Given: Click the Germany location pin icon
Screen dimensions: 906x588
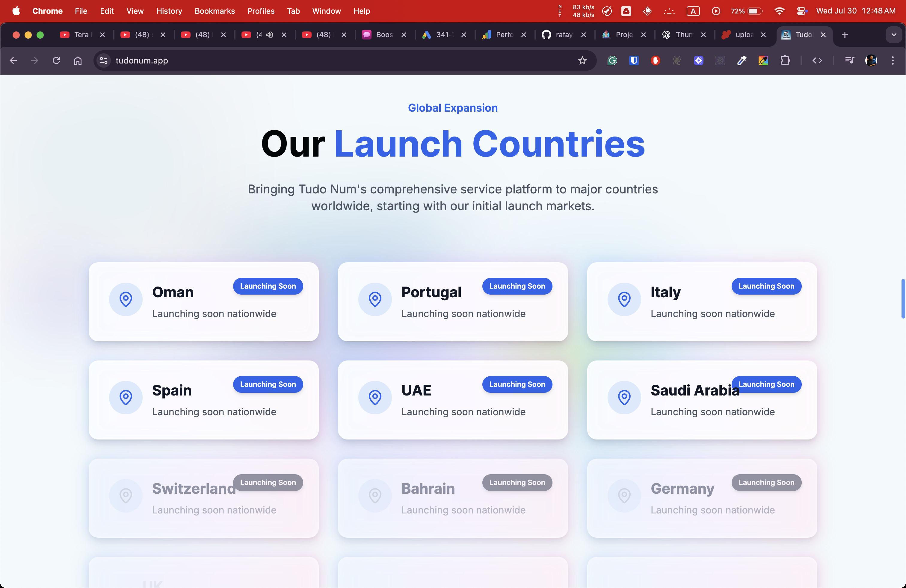Looking at the screenshot, I should [x=624, y=495].
